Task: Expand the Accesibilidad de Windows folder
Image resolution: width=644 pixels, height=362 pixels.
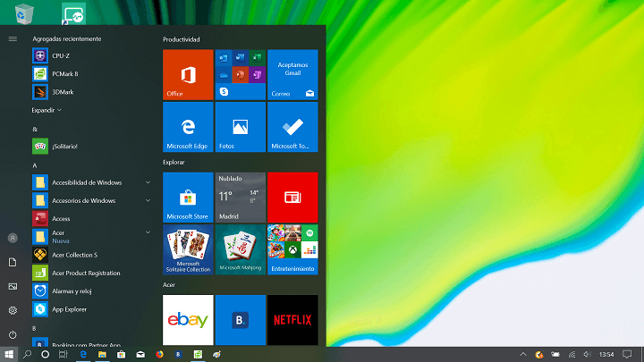Action: 148,182
